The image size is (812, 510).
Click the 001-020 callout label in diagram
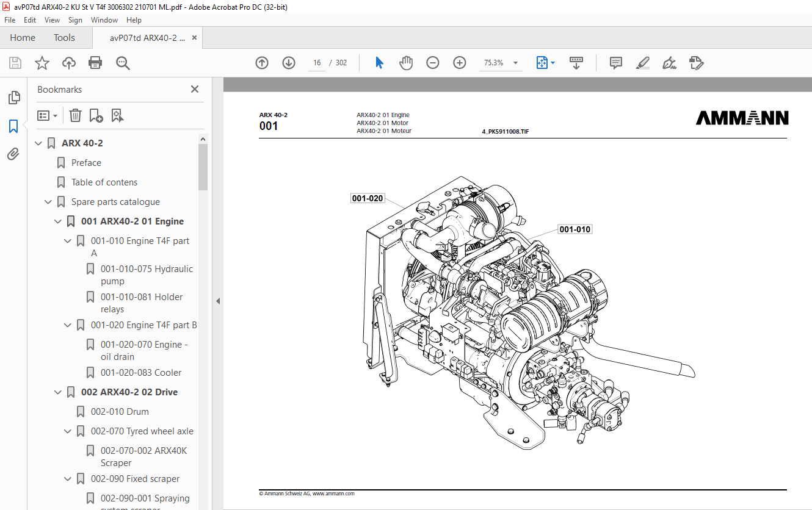[368, 198]
